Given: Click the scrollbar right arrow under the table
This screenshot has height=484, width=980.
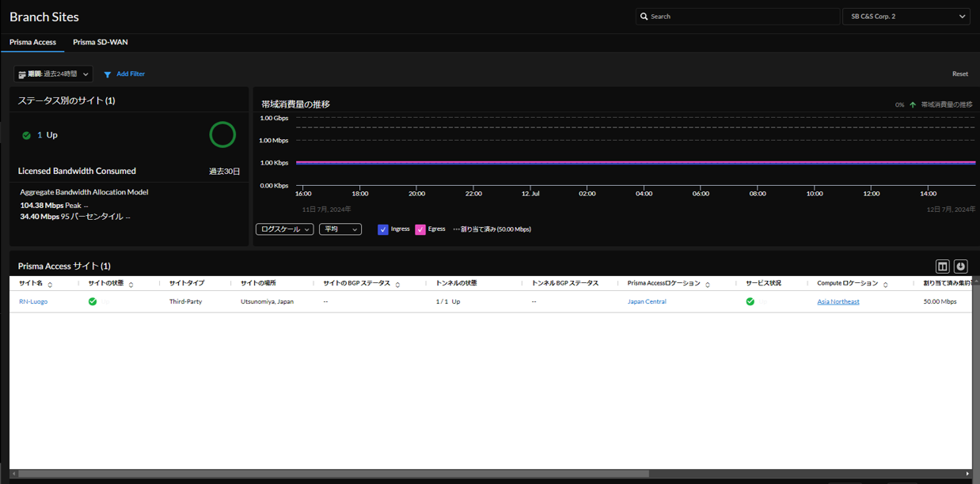Looking at the screenshot, I should pos(967,474).
